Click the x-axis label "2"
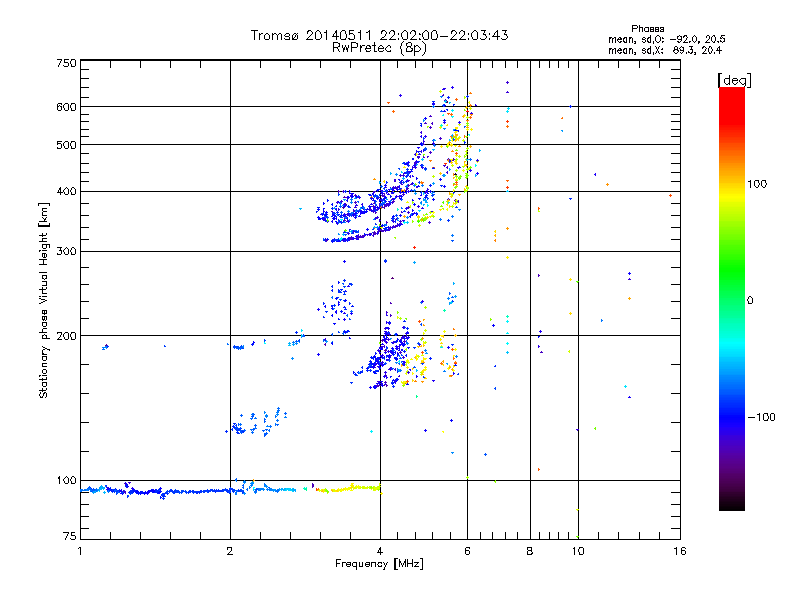This screenshot has width=800, height=600. [x=230, y=551]
